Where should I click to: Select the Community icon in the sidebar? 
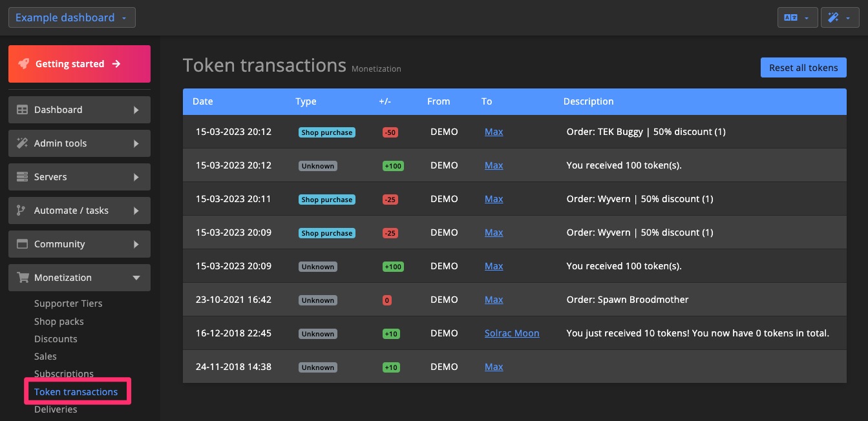(x=23, y=243)
